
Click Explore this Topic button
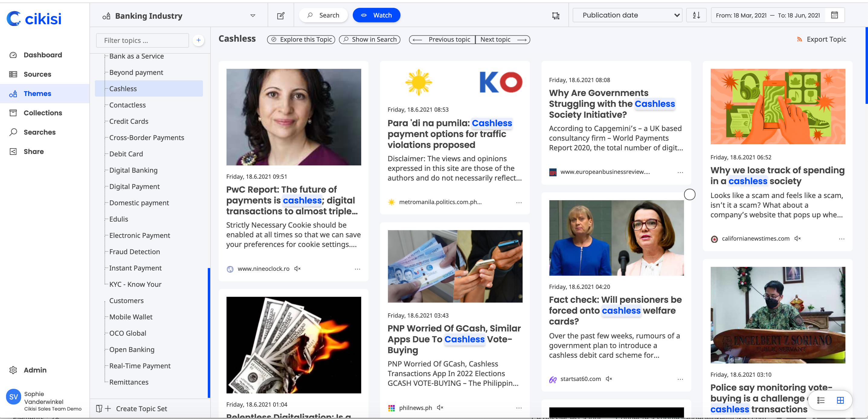[x=301, y=40]
